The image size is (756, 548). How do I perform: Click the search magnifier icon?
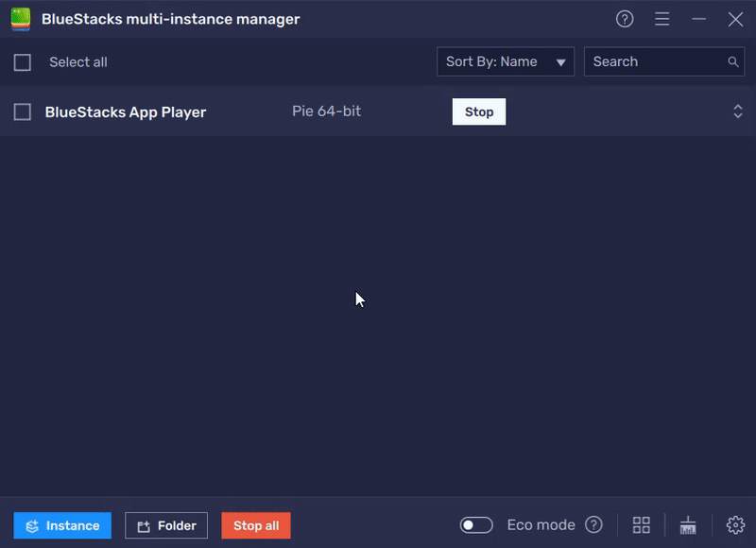point(732,61)
